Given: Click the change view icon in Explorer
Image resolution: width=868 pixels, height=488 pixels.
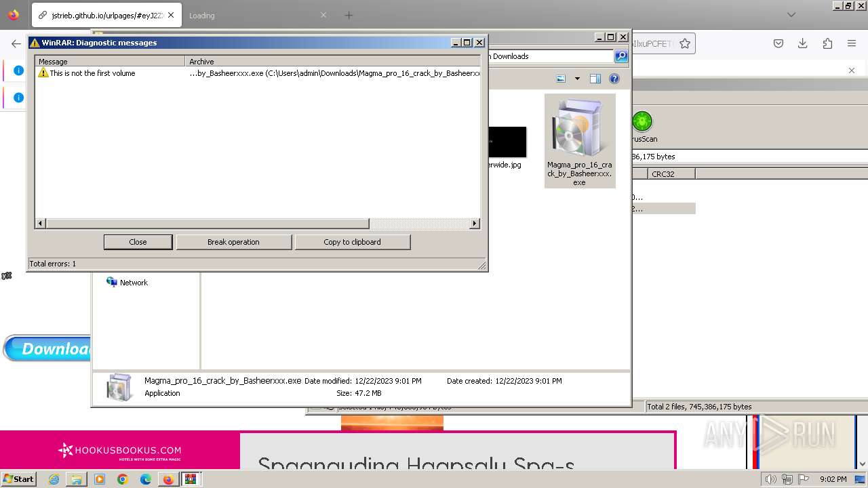Looking at the screenshot, I should [x=561, y=79].
